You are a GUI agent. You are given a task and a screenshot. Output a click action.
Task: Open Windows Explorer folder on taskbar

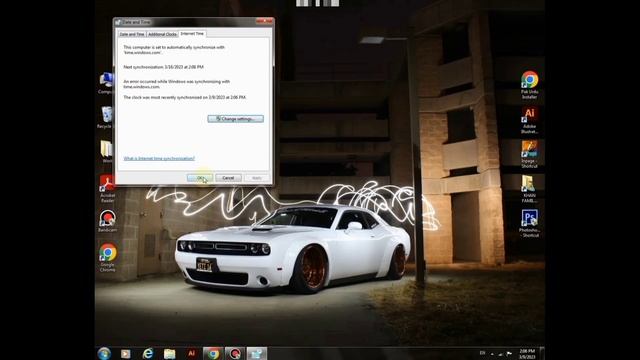[x=169, y=353]
